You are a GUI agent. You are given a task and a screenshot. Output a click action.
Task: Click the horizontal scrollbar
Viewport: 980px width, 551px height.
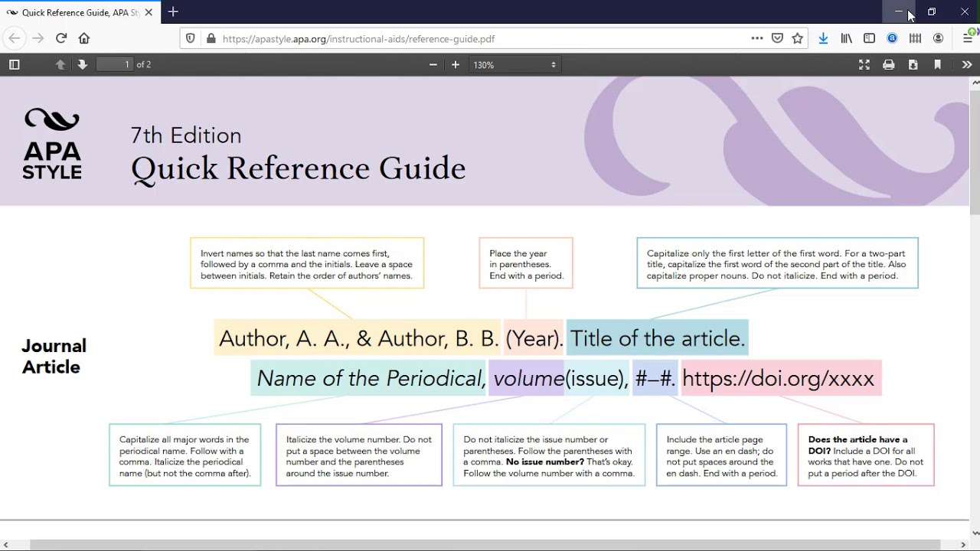click(485, 545)
